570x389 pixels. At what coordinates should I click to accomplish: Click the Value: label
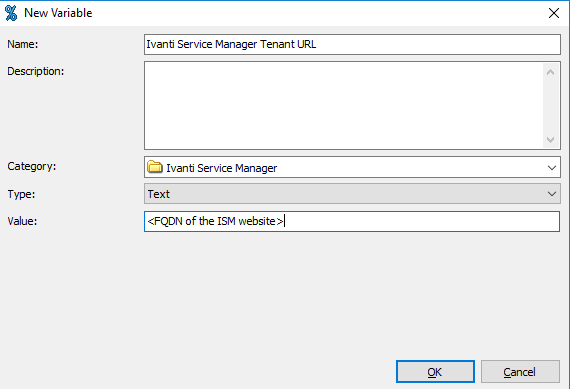coord(22,221)
